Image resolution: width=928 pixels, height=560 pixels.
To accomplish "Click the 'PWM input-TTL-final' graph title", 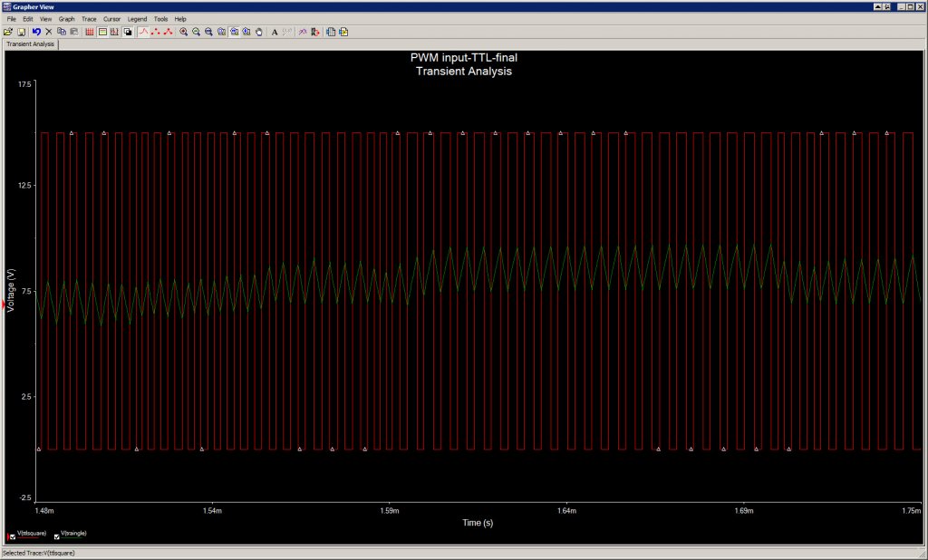I will click(x=463, y=57).
